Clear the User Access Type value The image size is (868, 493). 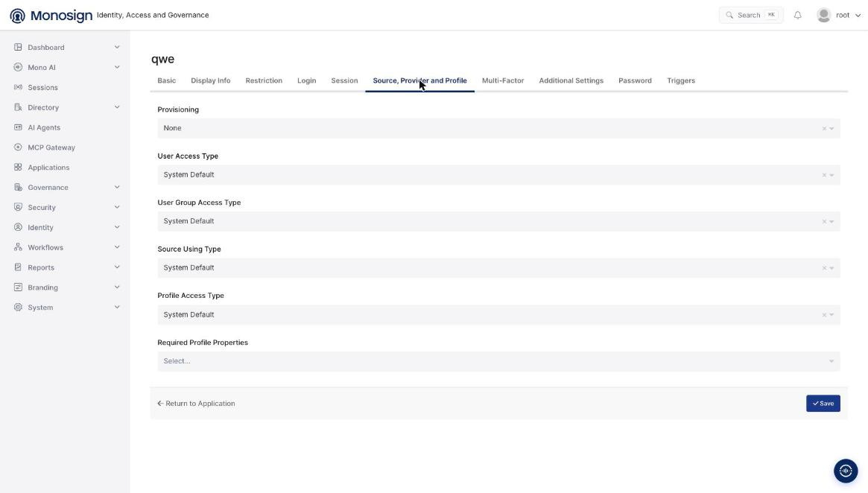tap(824, 175)
